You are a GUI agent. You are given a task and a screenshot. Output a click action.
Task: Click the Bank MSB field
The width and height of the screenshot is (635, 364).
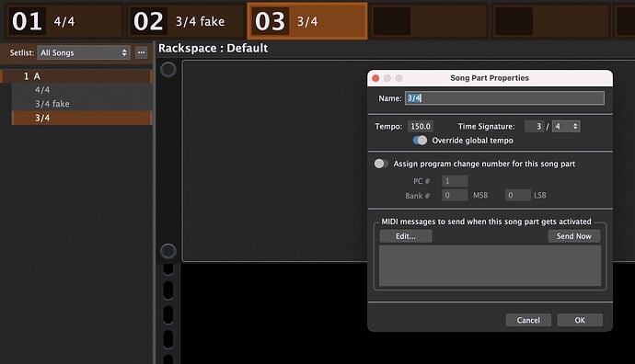point(455,195)
